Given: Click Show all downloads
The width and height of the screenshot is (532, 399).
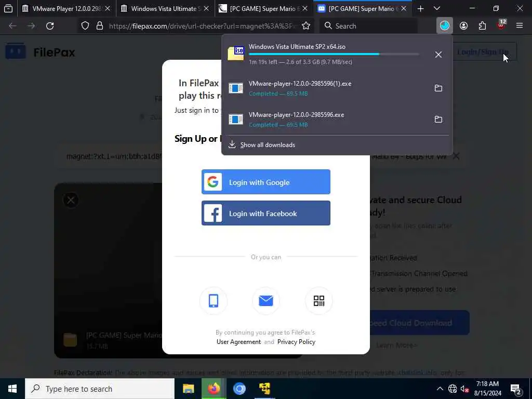Looking at the screenshot, I should coord(268,145).
